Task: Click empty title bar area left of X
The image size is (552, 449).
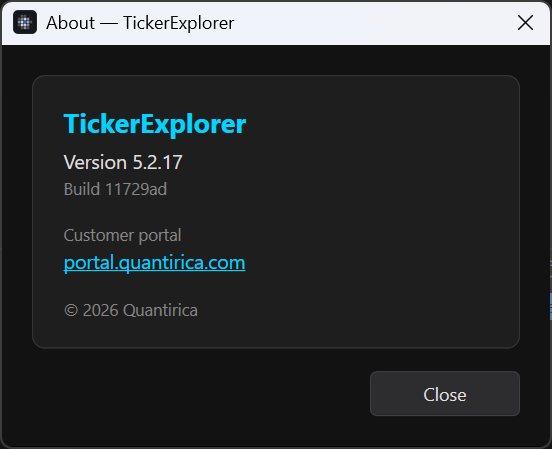Action: (x=373, y=23)
